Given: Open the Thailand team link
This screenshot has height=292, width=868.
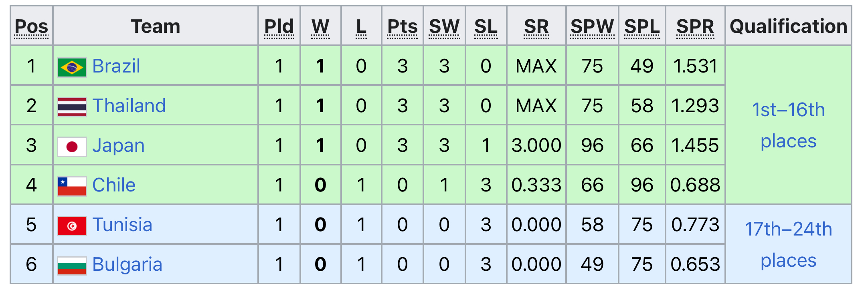Looking at the screenshot, I should 129,106.
